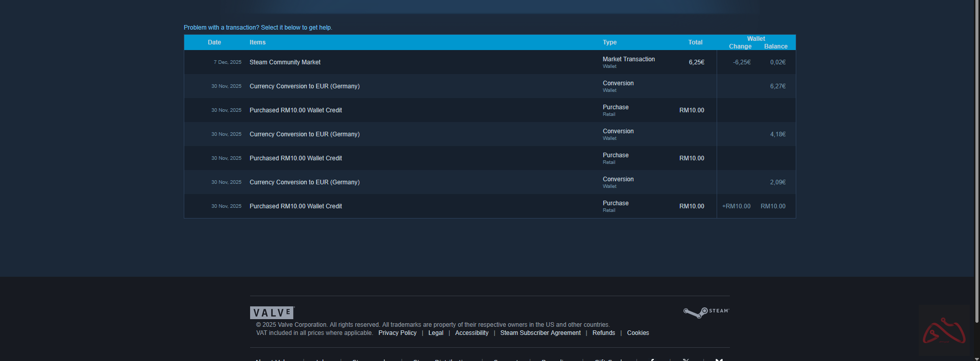Image resolution: width=980 pixels, height=361 pixels.
Task: Select the purchase row showing +RM10.00 change
Action: pos(296,206)
